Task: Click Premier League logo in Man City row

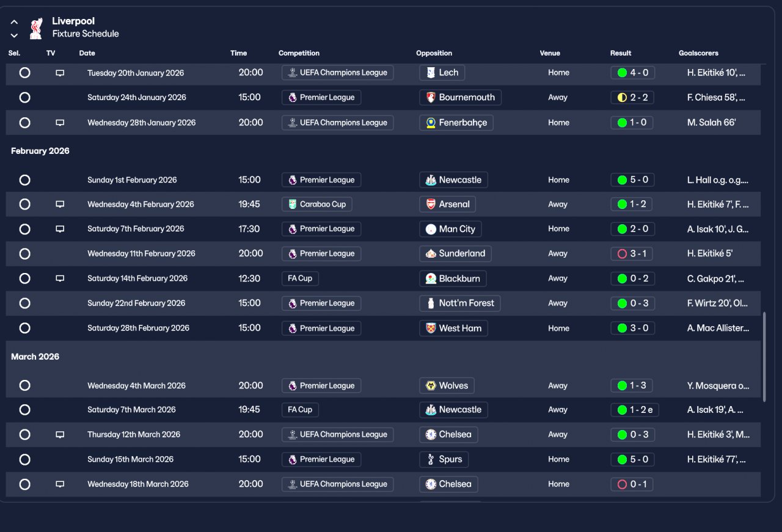Action: tap(292, 229)
